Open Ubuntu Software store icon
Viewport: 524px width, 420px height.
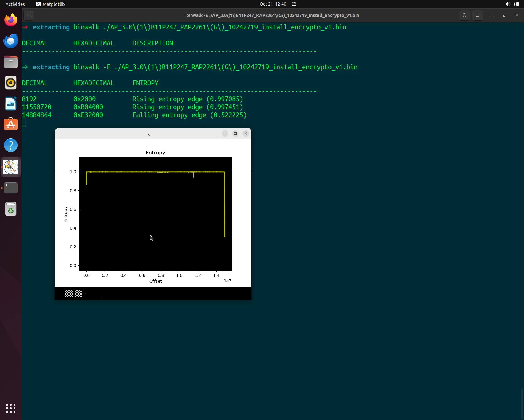[11, 125]
